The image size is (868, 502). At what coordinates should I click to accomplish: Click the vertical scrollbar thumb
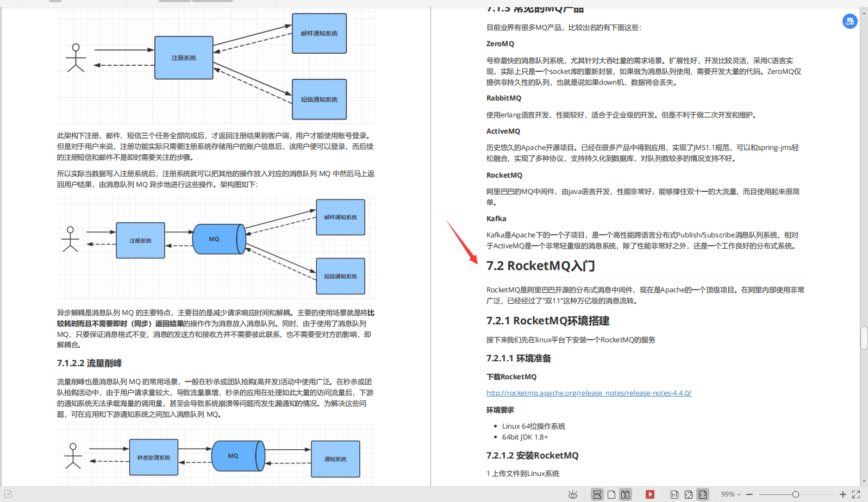(x=864, y=338)
